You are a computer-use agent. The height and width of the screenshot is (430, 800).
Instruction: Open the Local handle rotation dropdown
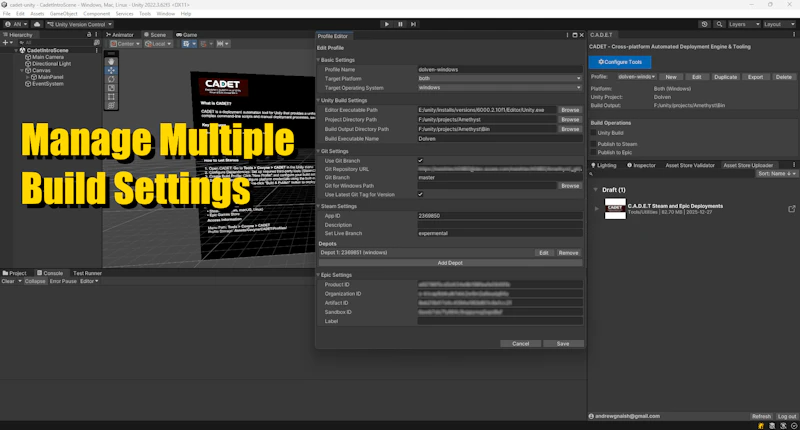(x=158, y=44)
